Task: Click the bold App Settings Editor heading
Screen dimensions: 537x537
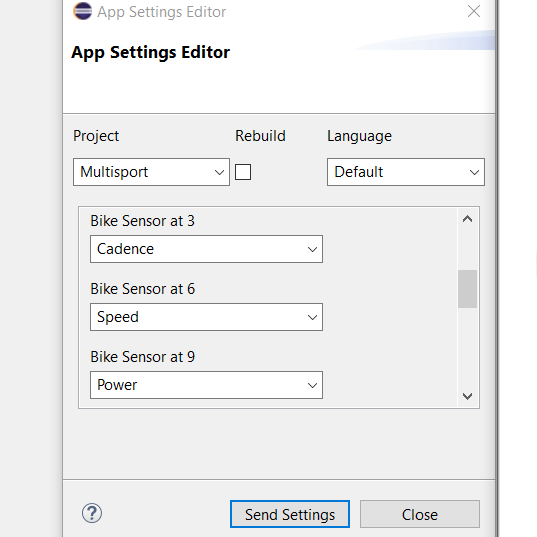Action: 150,53
